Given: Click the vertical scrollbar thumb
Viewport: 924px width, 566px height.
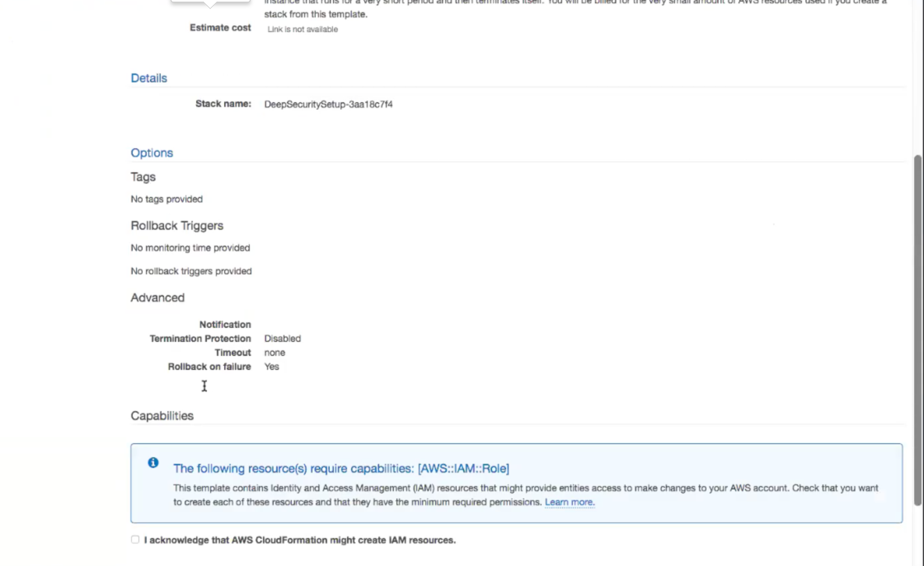Looking at the screenshot, I should tap(917, 330).
